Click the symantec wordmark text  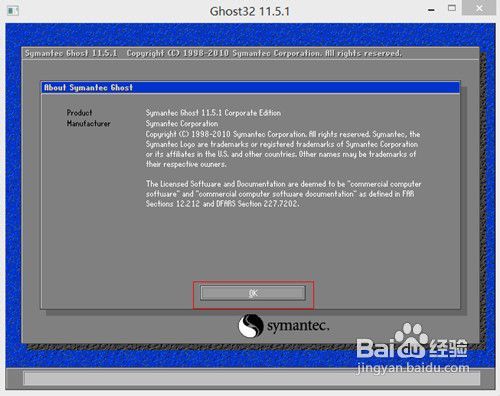[298, 326]
